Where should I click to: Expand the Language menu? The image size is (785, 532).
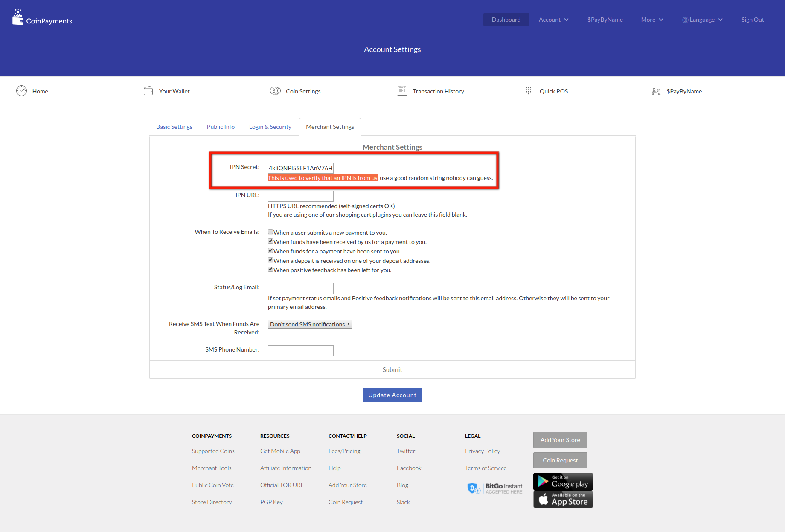(702, 20)
